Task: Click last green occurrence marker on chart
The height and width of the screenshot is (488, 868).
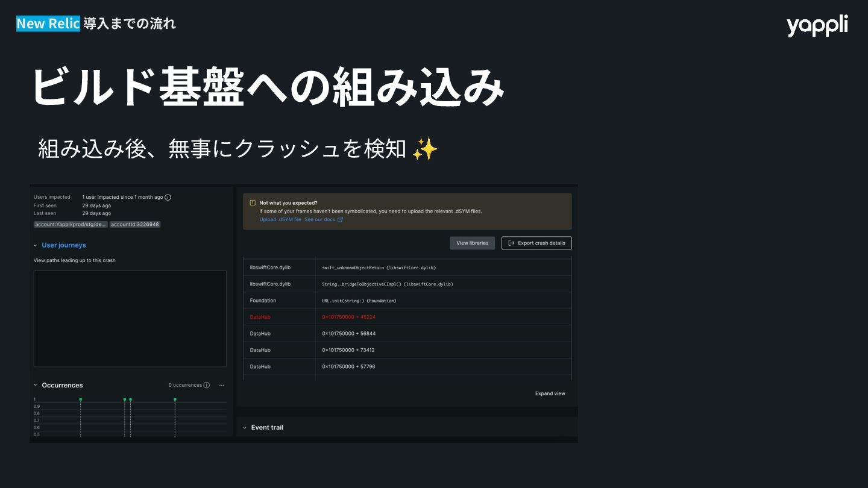Action: pyautogui.click(x=175, y=399)
